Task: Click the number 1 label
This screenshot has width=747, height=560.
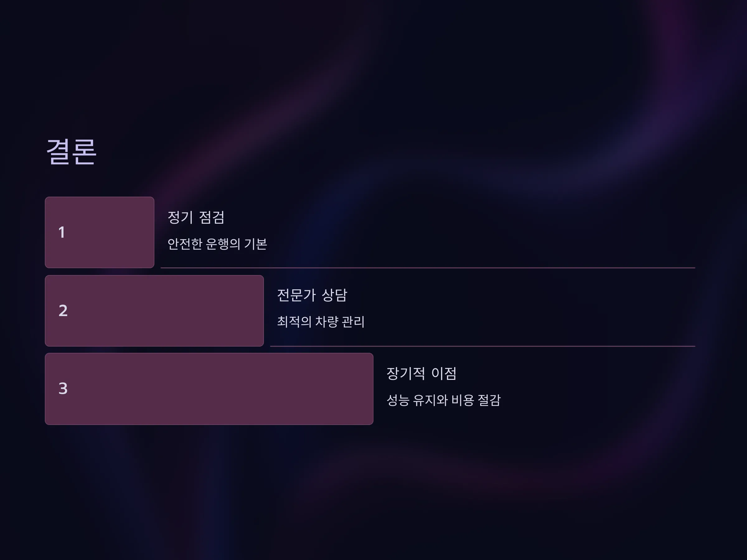Action: [x=61, y=232]
